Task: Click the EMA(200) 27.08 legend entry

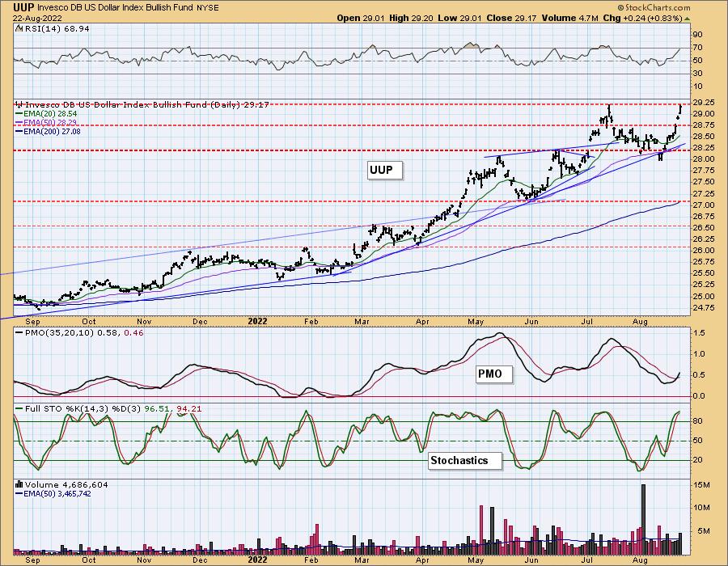Action: coord(52,131)
